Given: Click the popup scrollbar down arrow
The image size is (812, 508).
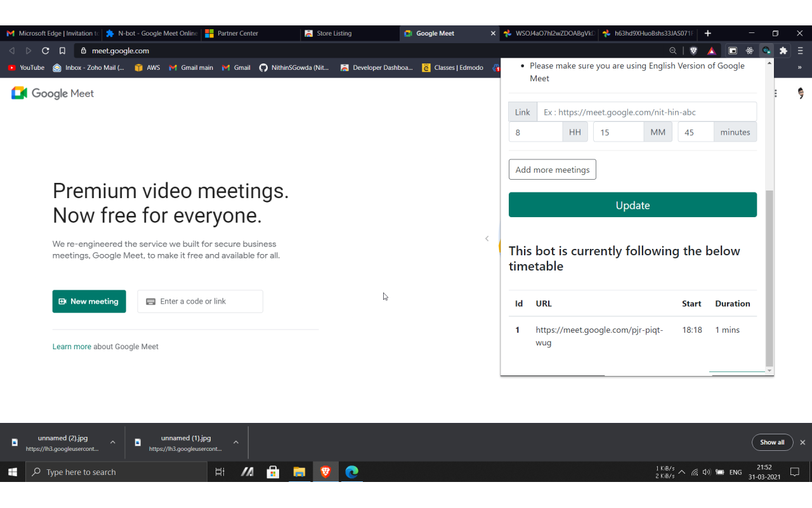Looking at the screenshot, I should [x=769, y=371].
